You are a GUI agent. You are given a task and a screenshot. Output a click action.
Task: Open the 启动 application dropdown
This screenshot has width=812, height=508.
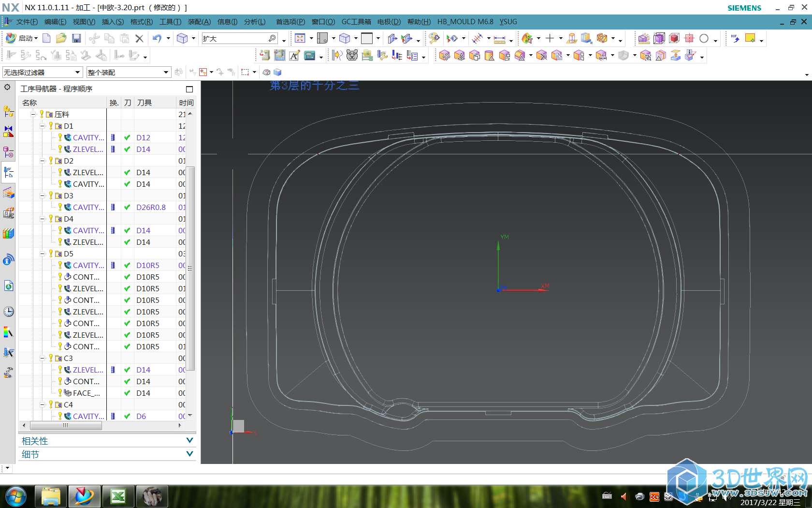(x=22, y=38)
